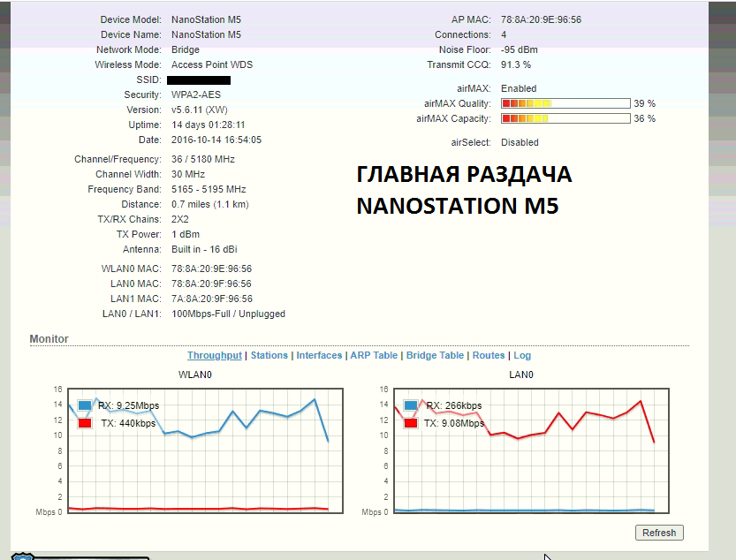Click the LAN0 TX: 9.08Mbps label
This screenshot has height=560, width=736.
[454, 423]
